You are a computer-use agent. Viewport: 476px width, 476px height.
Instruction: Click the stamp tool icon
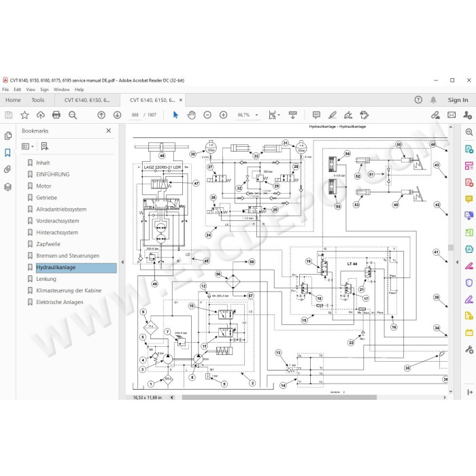(364, 115)
